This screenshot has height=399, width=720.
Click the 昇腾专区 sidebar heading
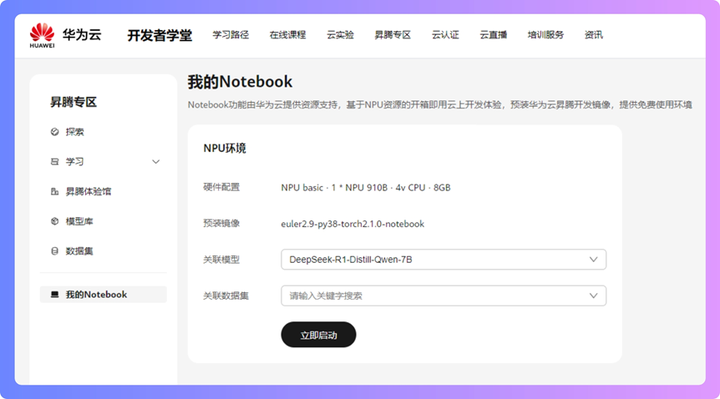tap(73, 102)
